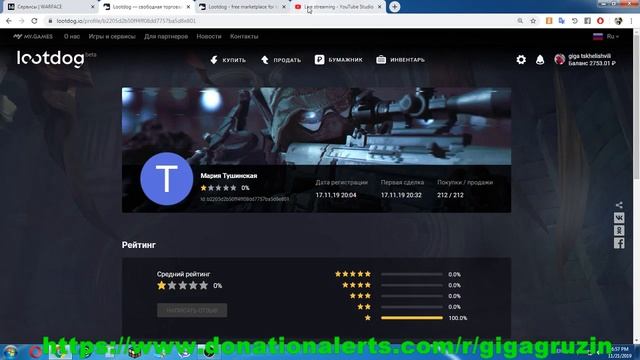Open 'Контакты' link

point(244,36)
